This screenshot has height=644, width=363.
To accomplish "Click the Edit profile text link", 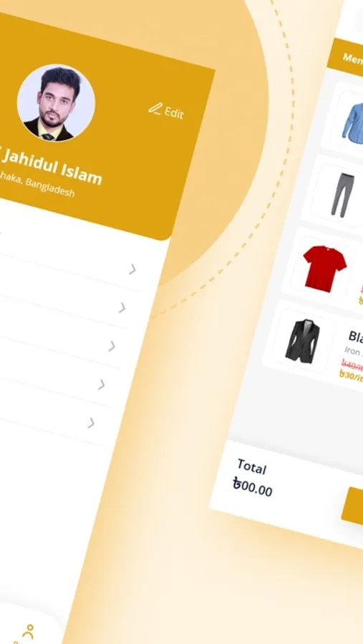I will point(174,112).
